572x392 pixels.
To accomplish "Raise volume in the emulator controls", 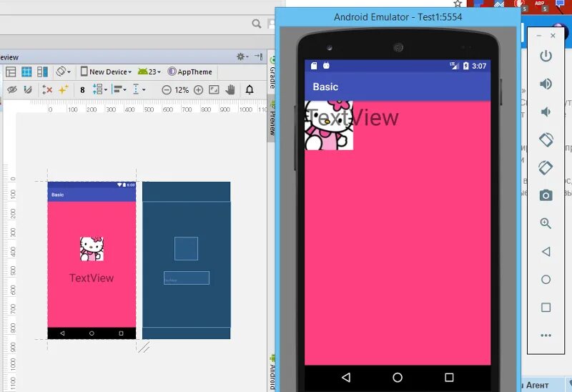I will coord(546,84).
